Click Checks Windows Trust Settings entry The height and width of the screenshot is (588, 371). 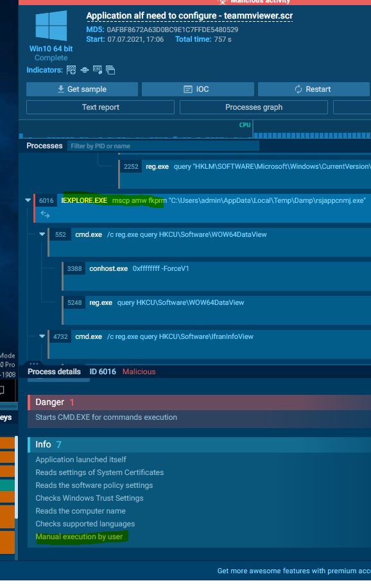[x=89, y=498]
